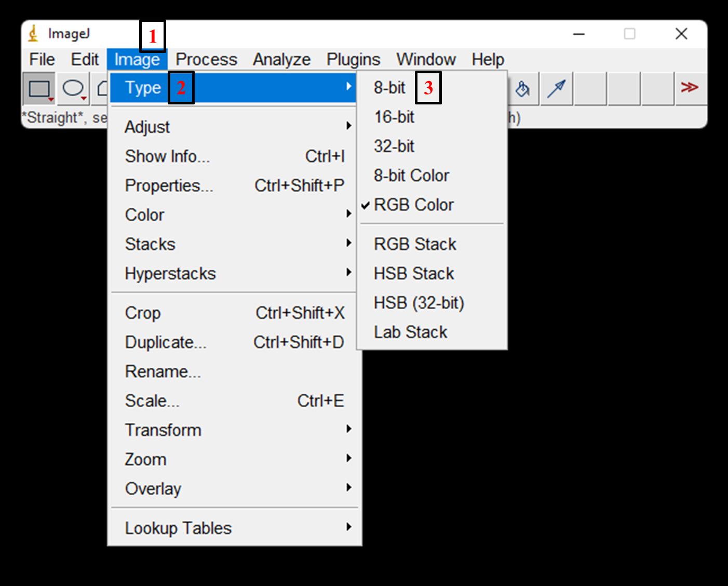The height and width of the screenshot is (586, 728).
Task: Open the Plugins menu
Action: [x=353, y=59]
